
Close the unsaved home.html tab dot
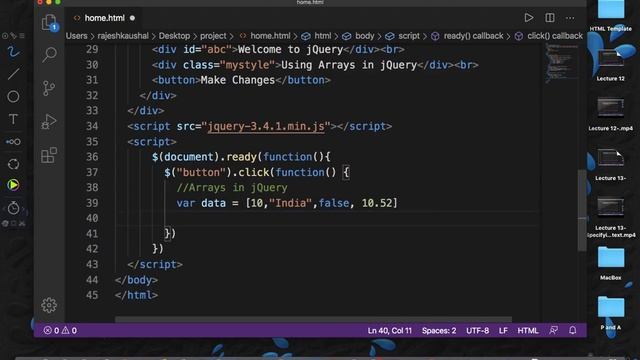[x=132, y=18]
